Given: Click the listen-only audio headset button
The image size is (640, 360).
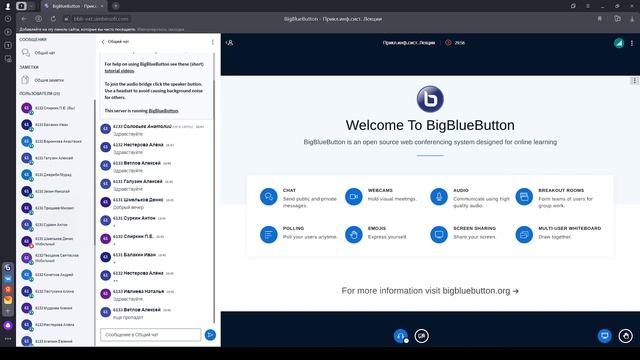Looking at the screenshot, I should point(400,336).
